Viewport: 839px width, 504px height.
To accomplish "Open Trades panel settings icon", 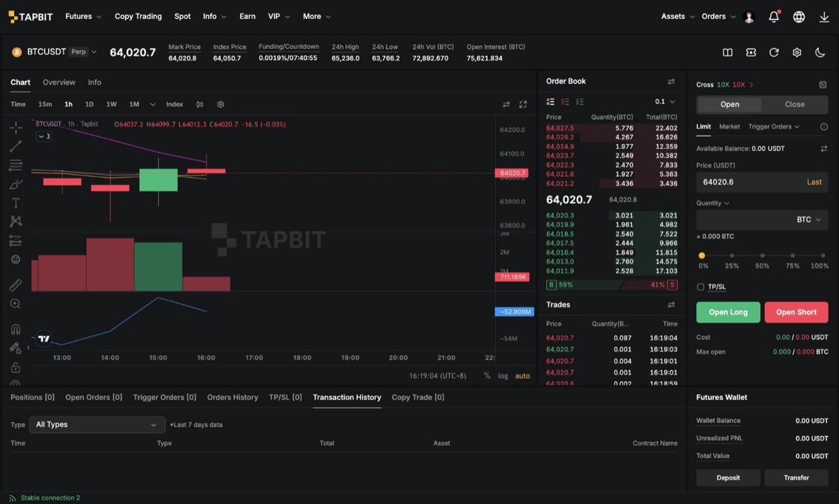I will 671,305.
